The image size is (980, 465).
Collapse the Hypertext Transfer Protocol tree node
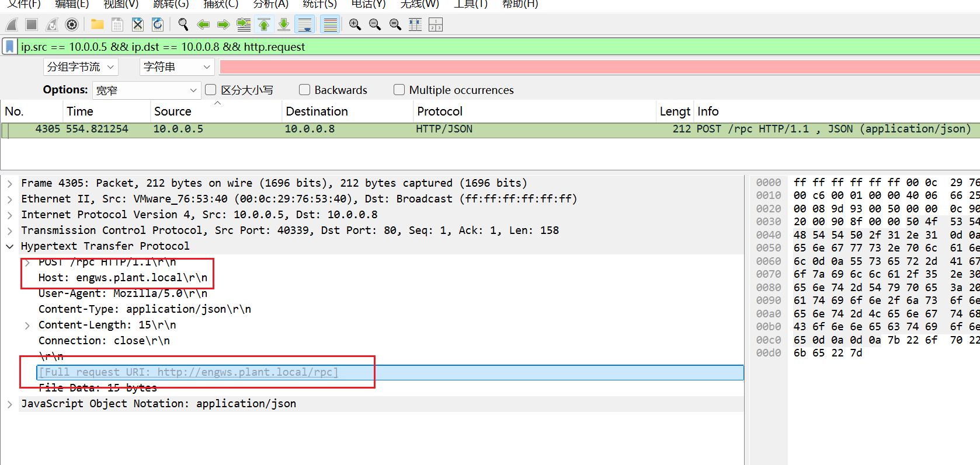[x=10, y=246]
